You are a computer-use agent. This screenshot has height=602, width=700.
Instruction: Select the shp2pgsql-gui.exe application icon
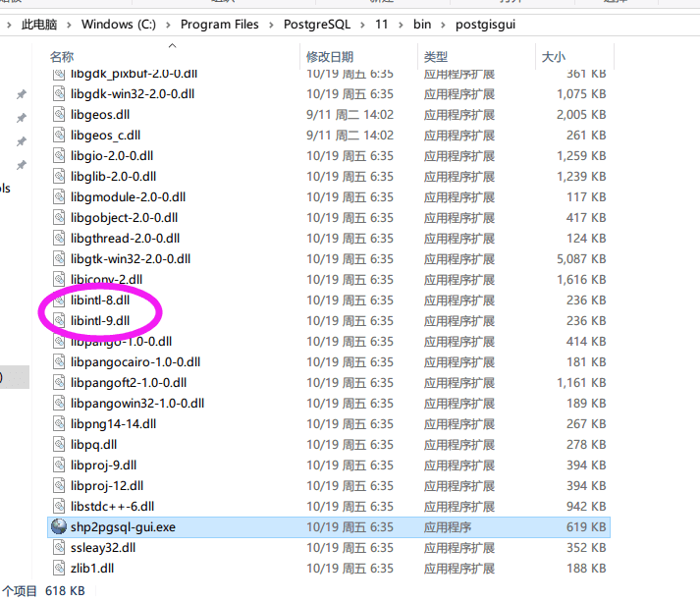(x=59, y=527)
